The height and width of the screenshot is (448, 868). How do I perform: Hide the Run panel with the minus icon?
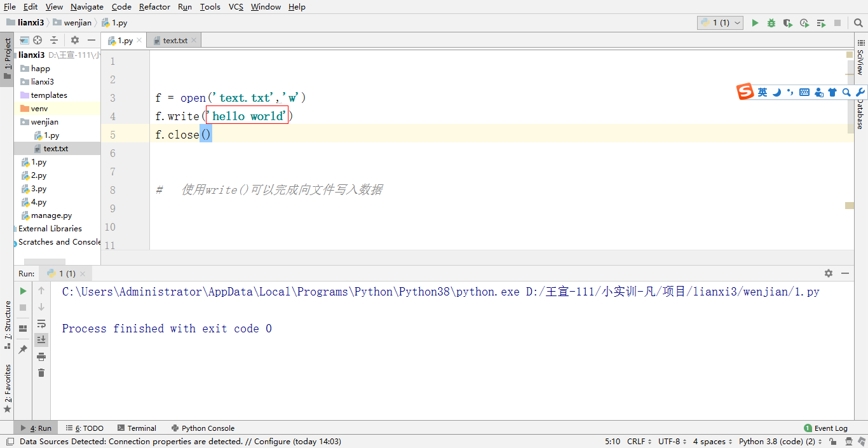point(845,273)
